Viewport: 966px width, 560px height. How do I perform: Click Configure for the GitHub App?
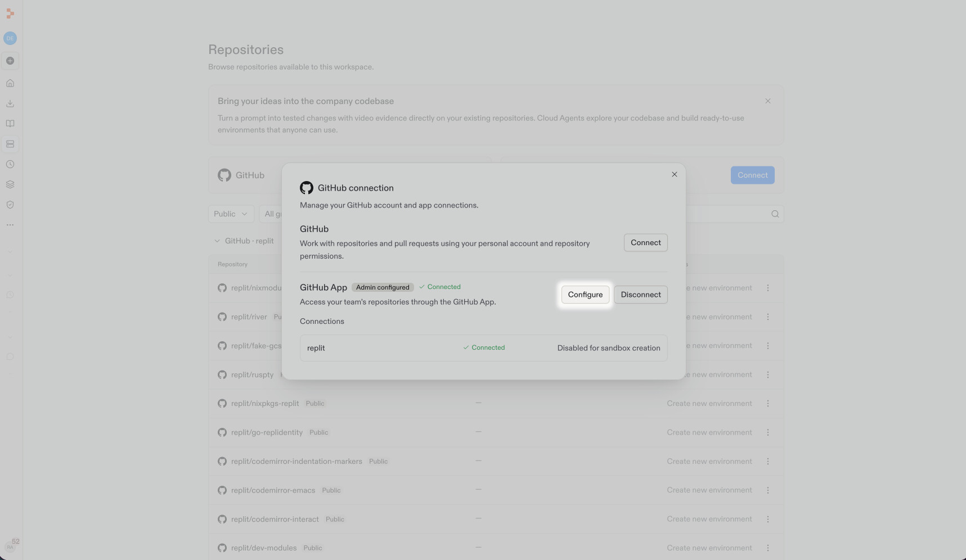(585, 295)
